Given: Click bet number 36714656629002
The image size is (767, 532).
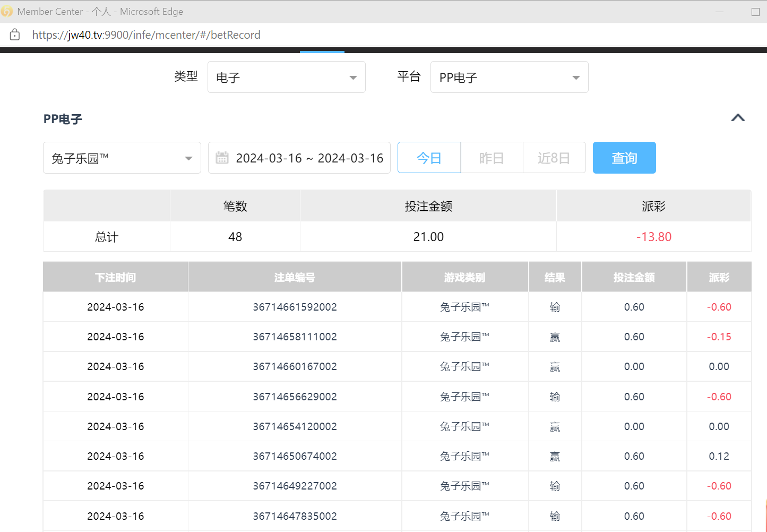Looking at the screenshot, I should [295, 397].
